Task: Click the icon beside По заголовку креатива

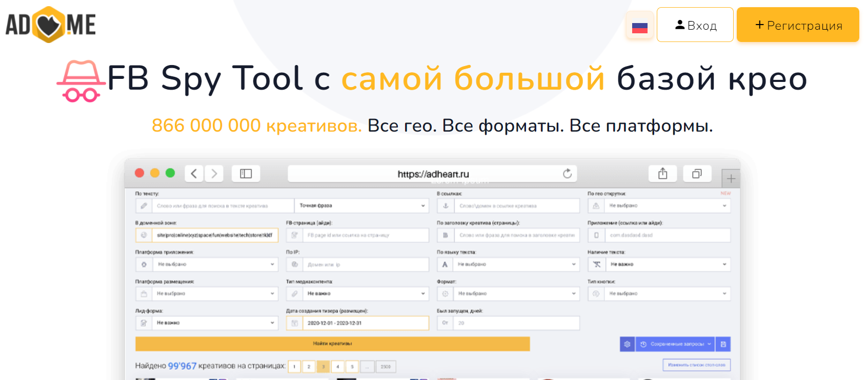Action: click(446, 235)
